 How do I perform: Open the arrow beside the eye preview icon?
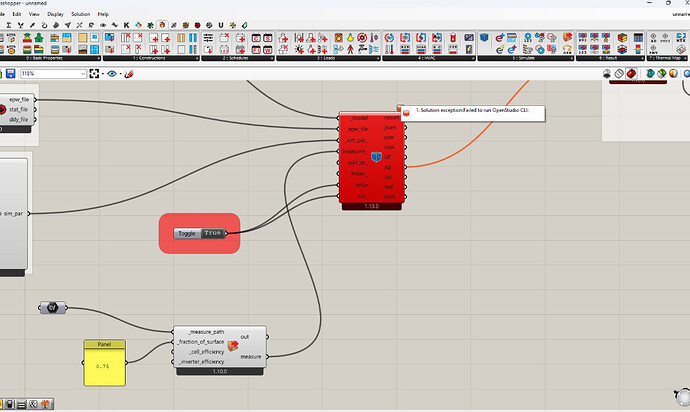(120, 74)
